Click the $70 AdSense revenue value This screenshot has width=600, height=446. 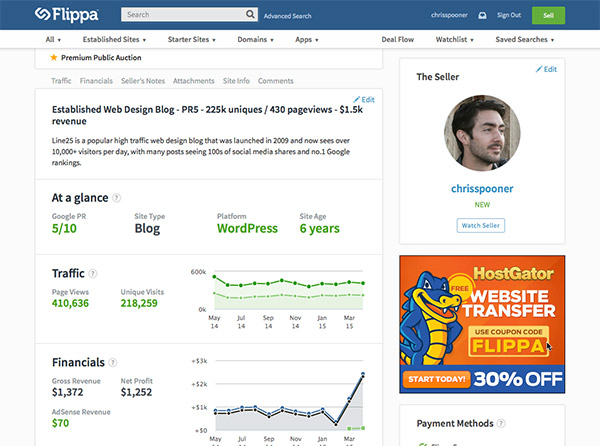(60, 423)
